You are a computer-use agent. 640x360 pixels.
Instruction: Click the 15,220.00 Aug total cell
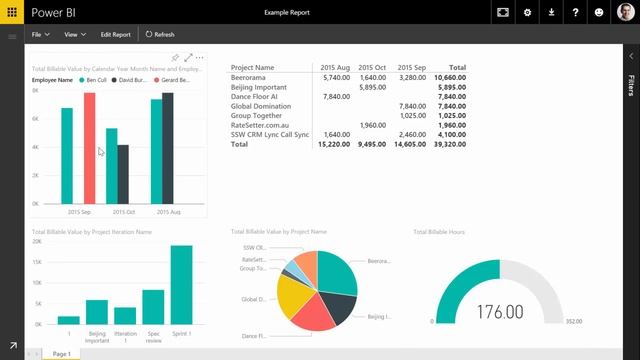tap(334, 144)
